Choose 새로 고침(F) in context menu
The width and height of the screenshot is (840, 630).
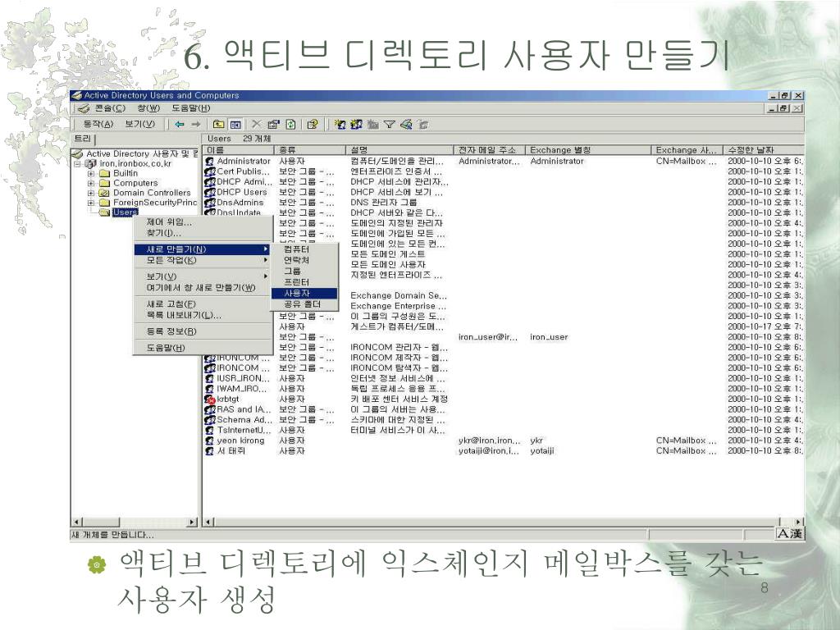click(x=203, y=304)
